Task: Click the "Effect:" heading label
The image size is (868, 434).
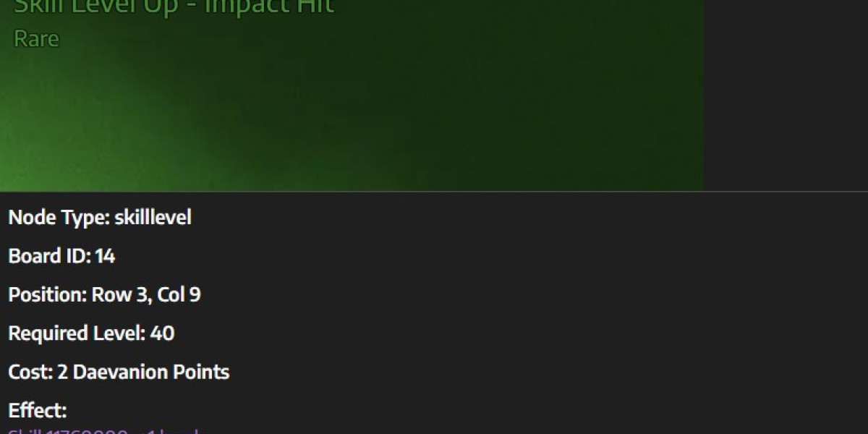Action: coord(38,411)
